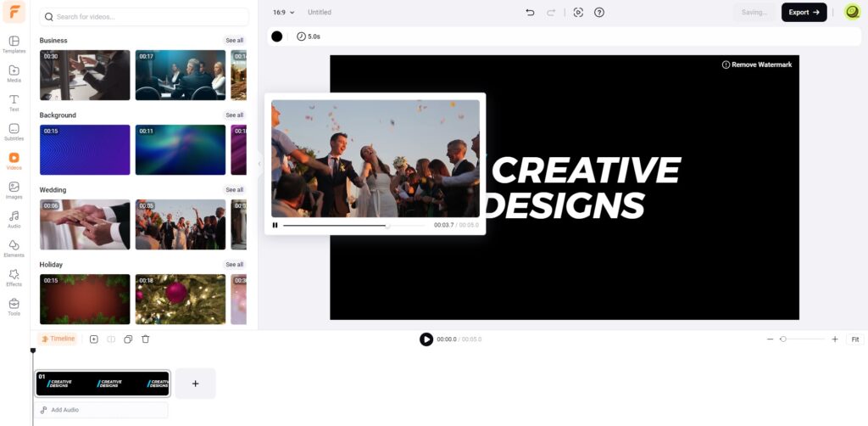The height and width of the screenshot is (426, 868).
Task: Open the user profile avatar
Action: (x=852, y=12)
